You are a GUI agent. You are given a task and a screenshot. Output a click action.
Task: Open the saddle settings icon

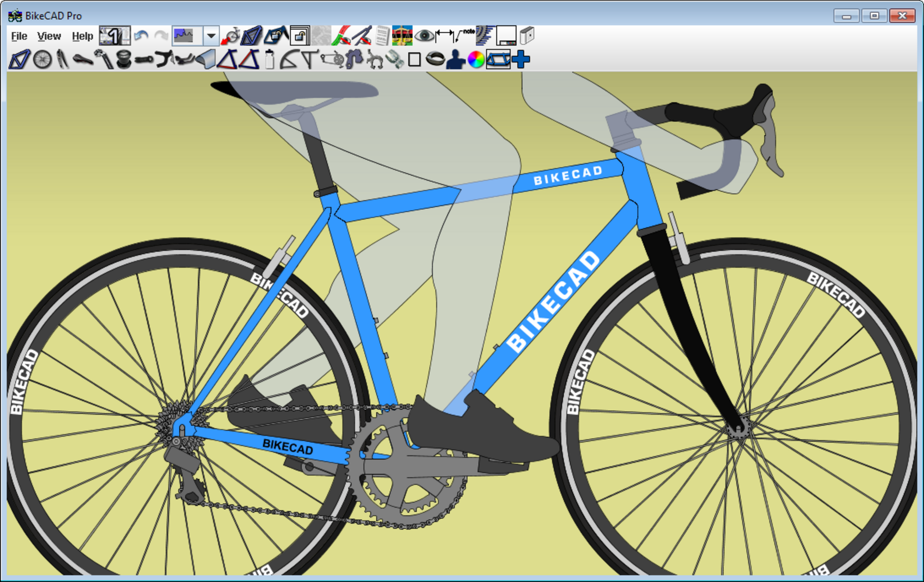(x=83, y=60)
